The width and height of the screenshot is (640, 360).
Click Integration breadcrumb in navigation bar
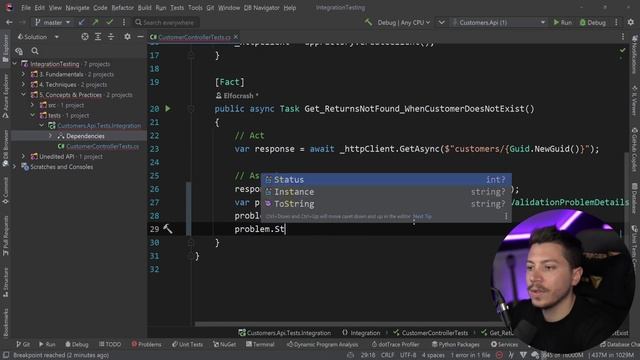point(361,333)
